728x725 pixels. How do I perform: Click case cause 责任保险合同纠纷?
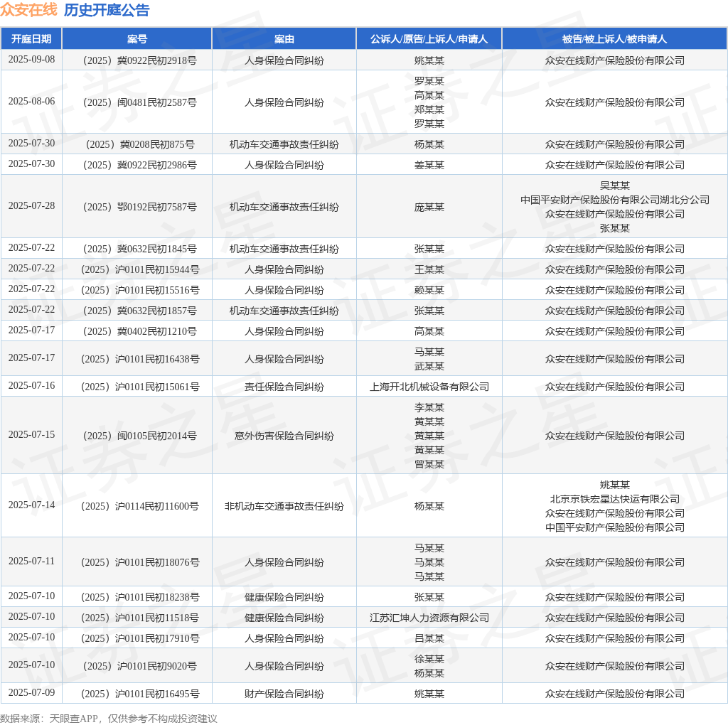coord(284,387)
